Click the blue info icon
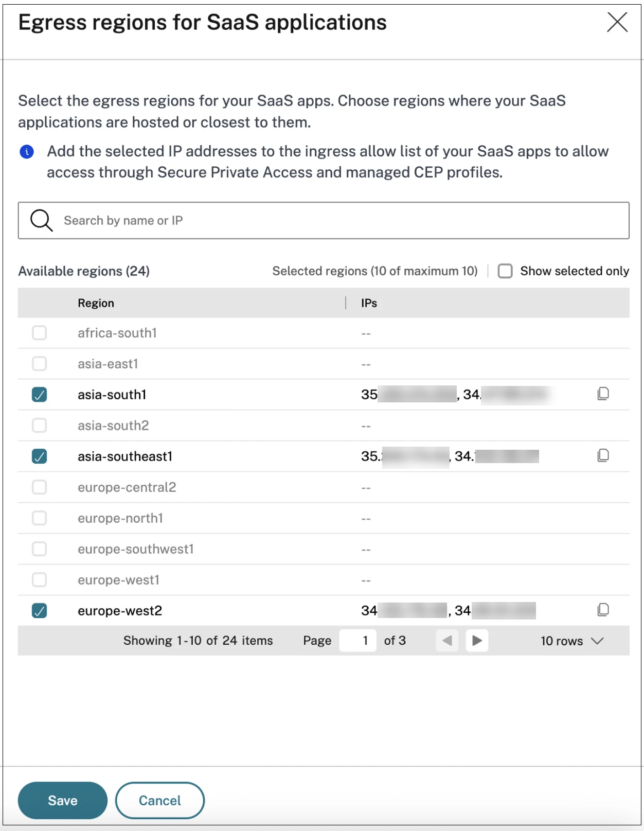The image size is (644, 831). coord(27,152)
